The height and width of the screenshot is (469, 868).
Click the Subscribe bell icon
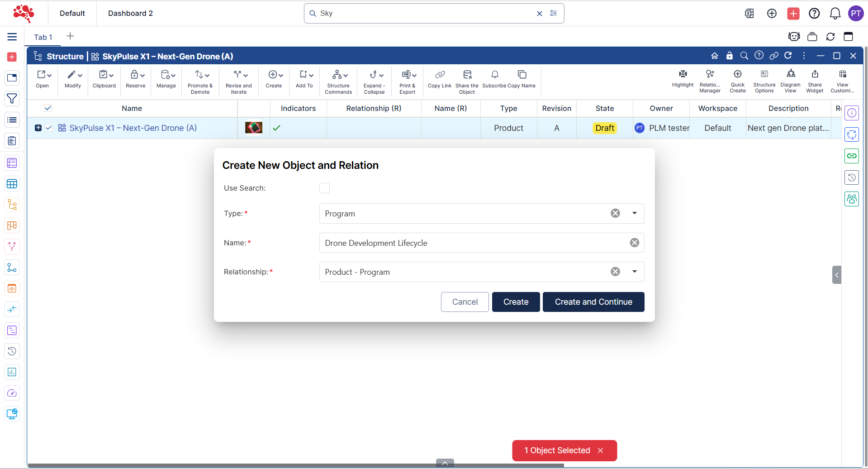(494, 75)
